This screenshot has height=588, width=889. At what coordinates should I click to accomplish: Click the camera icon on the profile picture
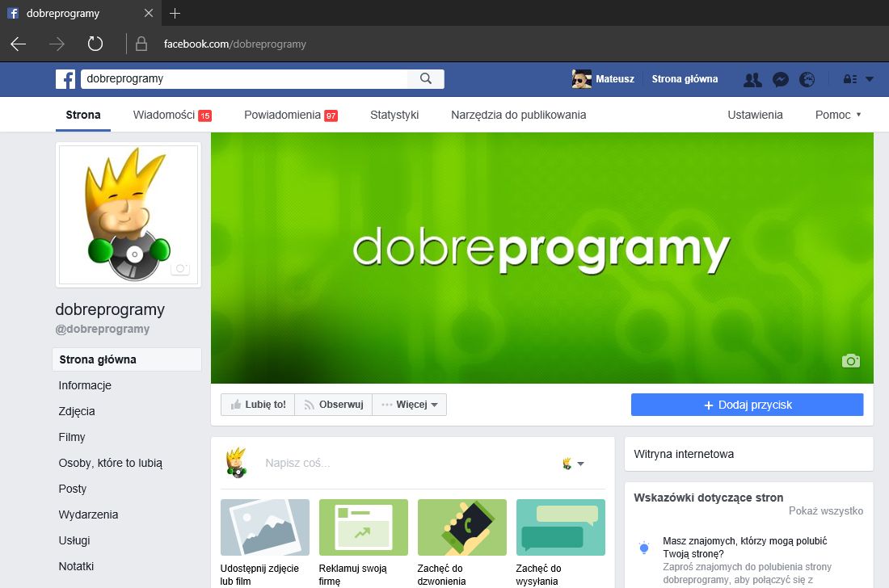pyautogui.click(x=181, y=269)
